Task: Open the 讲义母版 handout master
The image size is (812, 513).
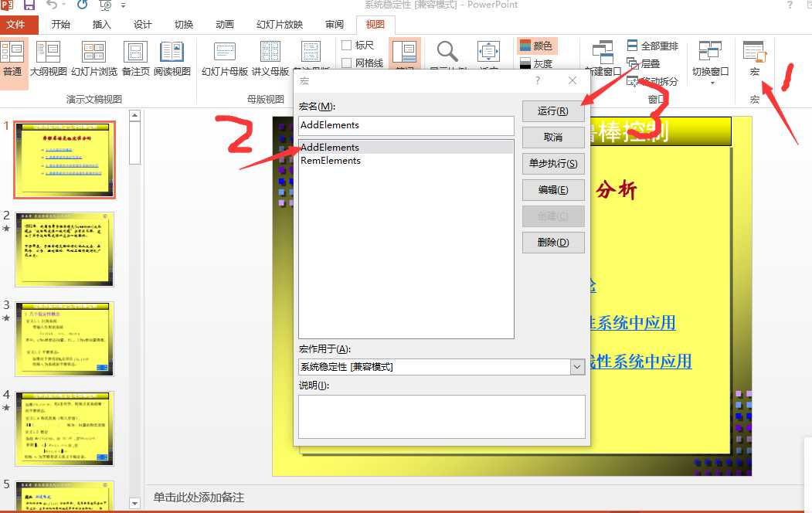Action: pyautogui.click(x=270, y=59)
